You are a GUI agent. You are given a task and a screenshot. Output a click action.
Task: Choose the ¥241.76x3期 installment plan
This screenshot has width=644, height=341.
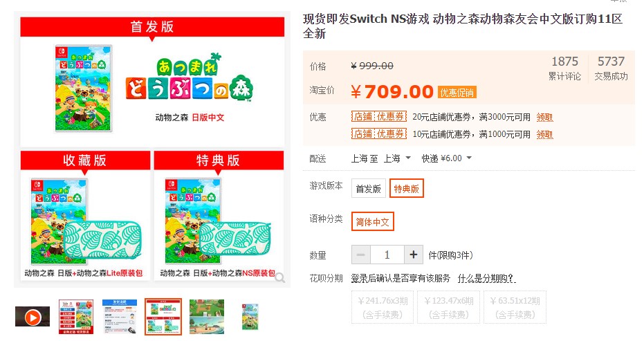coord(383,307)
